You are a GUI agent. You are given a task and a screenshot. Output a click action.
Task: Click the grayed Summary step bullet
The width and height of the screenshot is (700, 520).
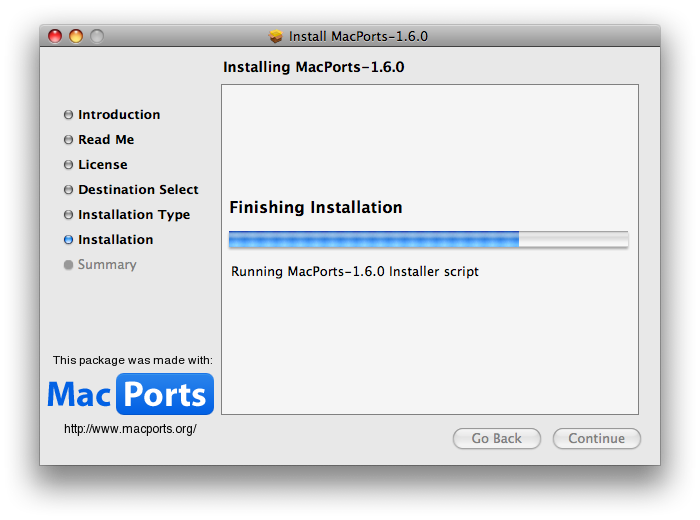[x=68, y=265]
